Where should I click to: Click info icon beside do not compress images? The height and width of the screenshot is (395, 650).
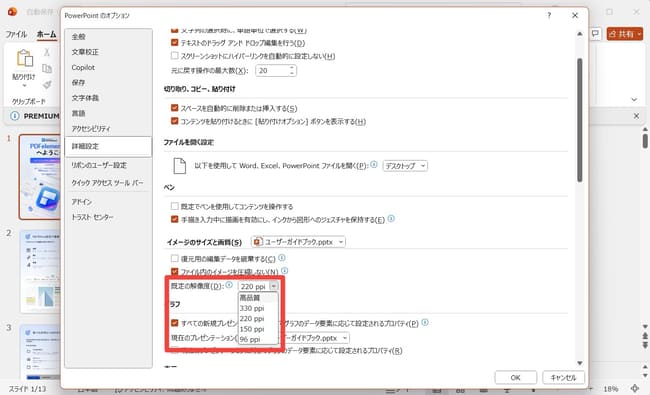[x=284, y=271]
